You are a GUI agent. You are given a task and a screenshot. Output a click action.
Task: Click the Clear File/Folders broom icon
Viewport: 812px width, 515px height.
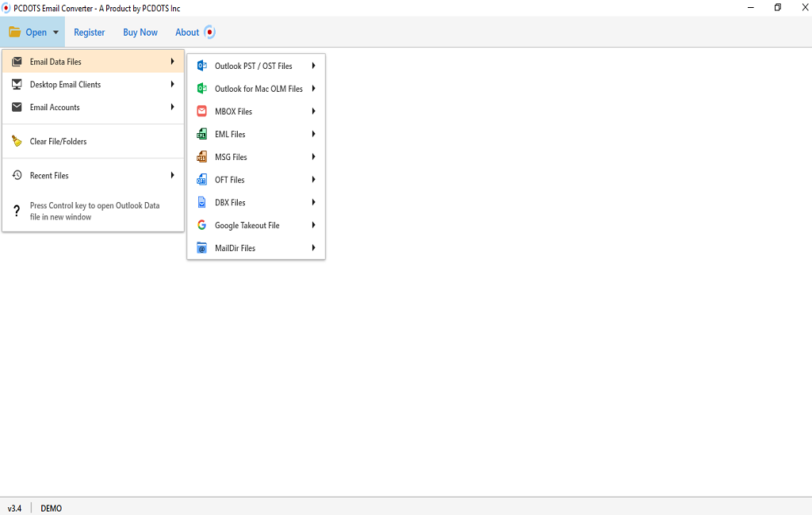tap(17, 141)
